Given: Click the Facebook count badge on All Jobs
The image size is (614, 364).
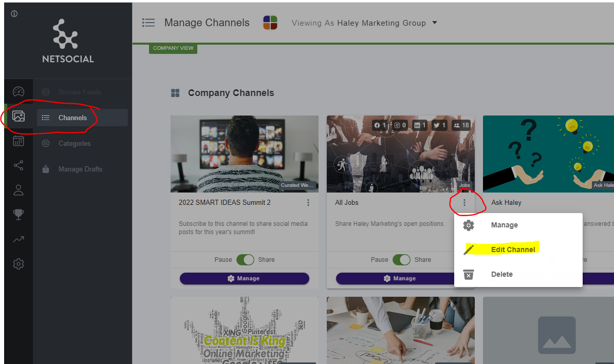Looking at the screenshot, I should click(380, 125).
